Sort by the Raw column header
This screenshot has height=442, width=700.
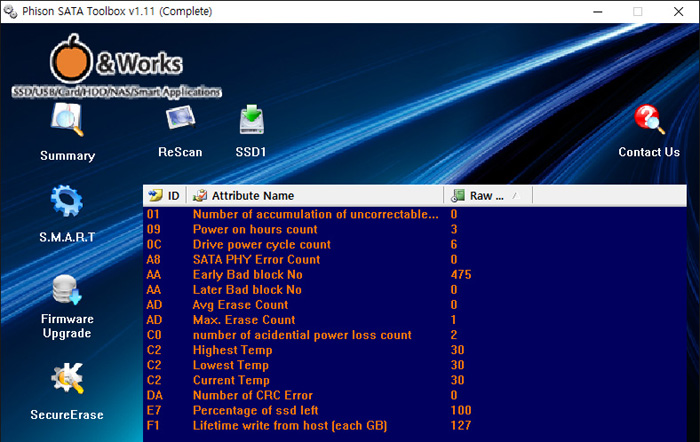pos(488,195)
